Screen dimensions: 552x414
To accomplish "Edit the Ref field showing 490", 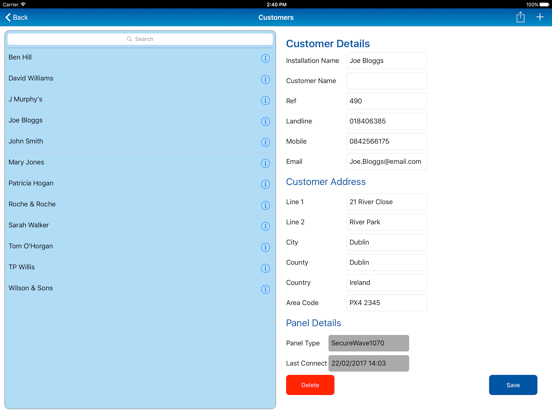I will point(387,101).
